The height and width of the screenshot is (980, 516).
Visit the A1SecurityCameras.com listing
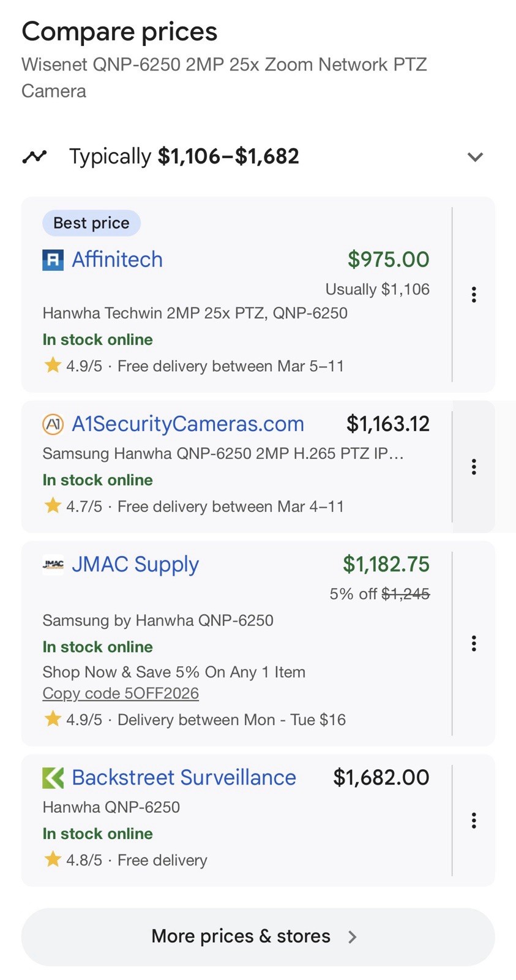point(188,424)
